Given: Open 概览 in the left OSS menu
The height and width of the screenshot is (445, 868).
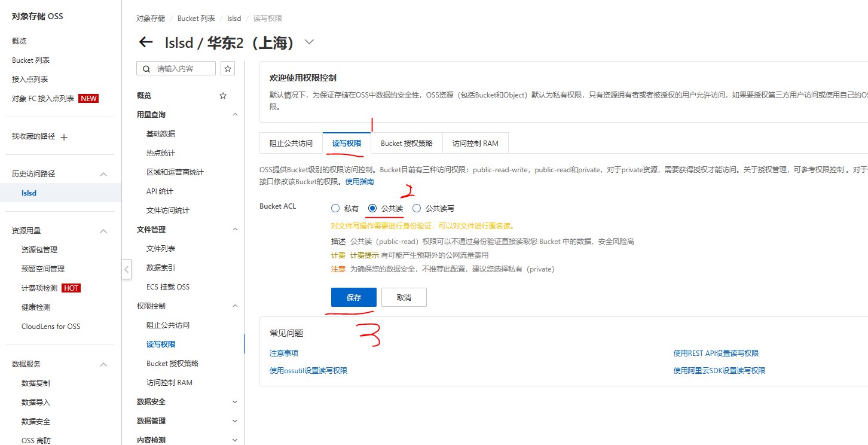Looking at the screenshot, I should pyautogui.click(x=19, y=41).
